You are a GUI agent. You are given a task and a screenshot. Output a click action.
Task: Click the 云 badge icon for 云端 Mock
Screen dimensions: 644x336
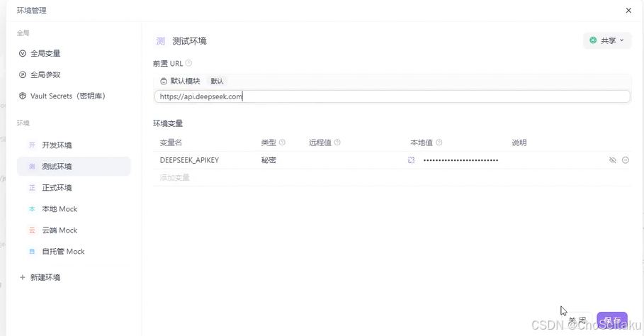coord(32,230)
